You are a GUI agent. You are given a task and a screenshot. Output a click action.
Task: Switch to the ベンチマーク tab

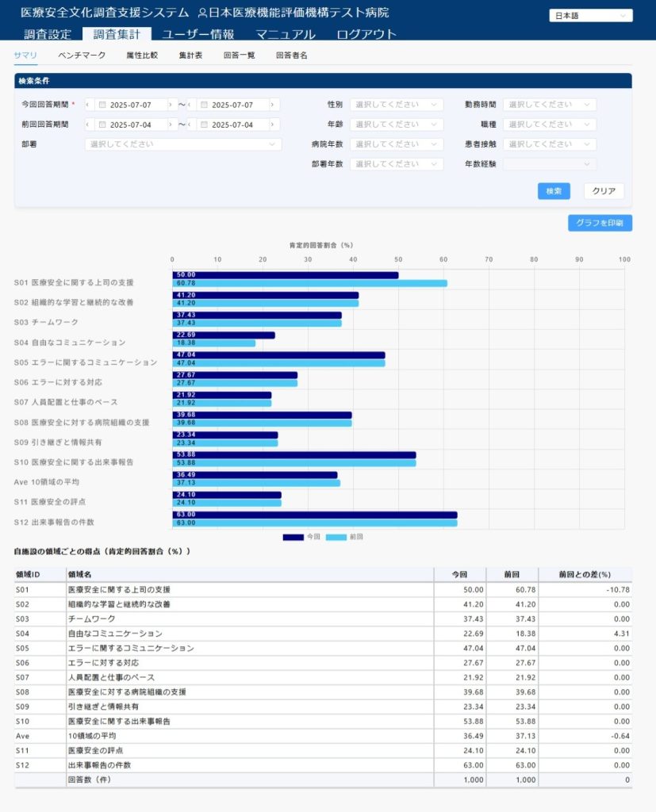point(82,56)
